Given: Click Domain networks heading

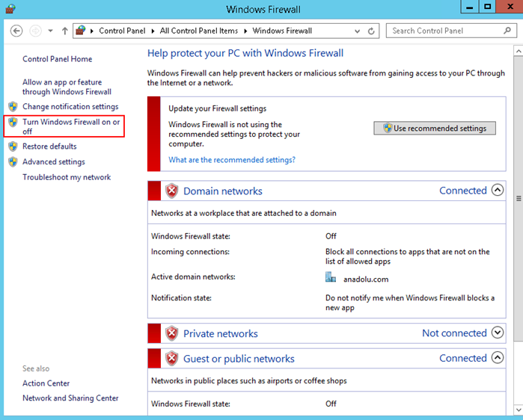Looking at the screenshot, I should click(223, 191).
